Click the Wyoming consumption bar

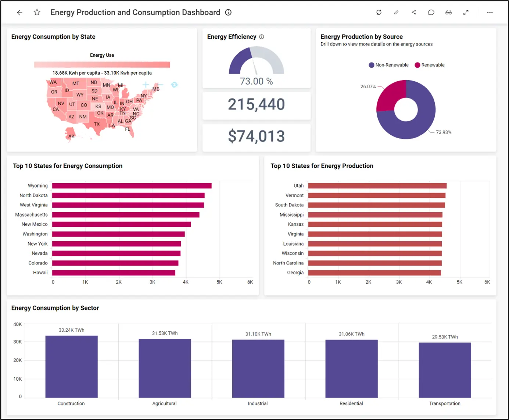[x=132, y=186]
